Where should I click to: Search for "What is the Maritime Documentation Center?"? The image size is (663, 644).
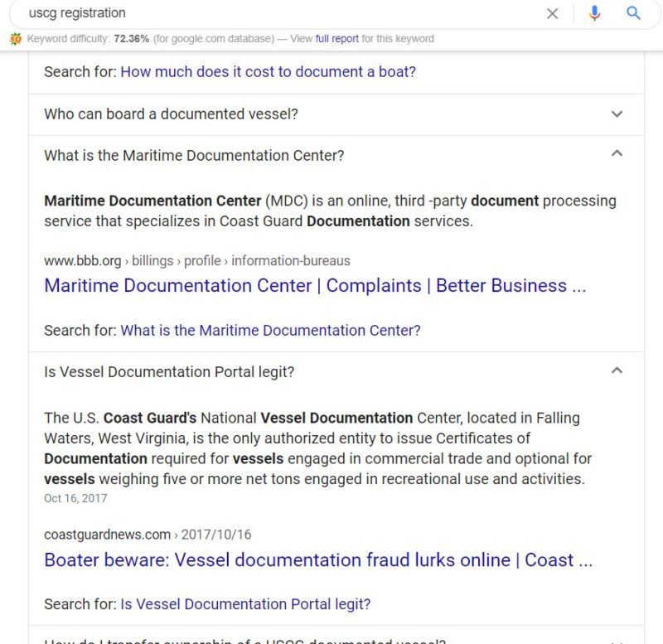pos(271,330)
